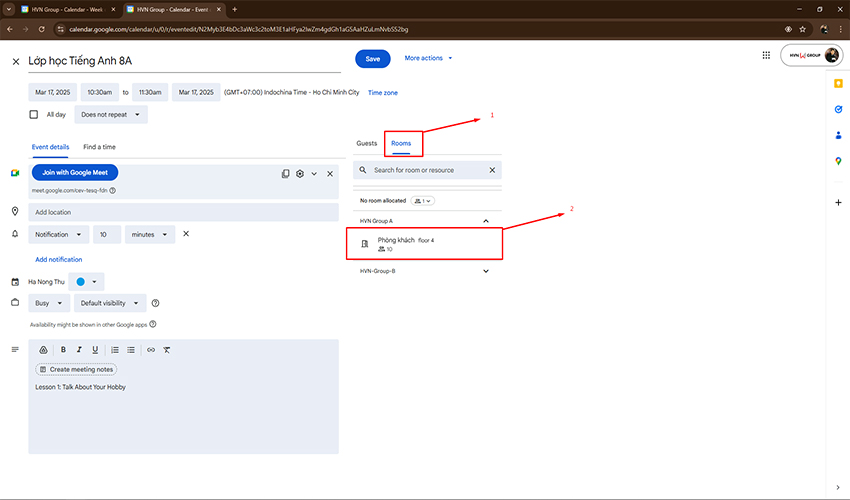Hide the side panel arrow
This screenshot has height=500, width=850.
coord(838,487)
